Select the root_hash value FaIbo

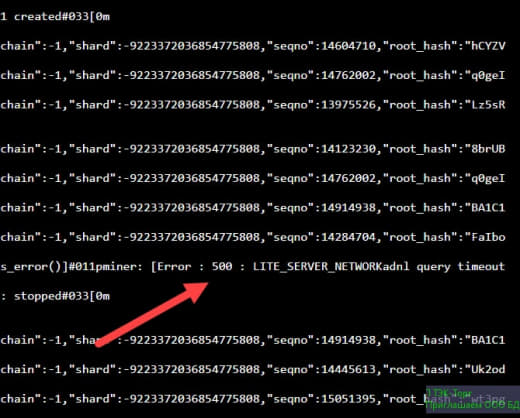[488, 237]
